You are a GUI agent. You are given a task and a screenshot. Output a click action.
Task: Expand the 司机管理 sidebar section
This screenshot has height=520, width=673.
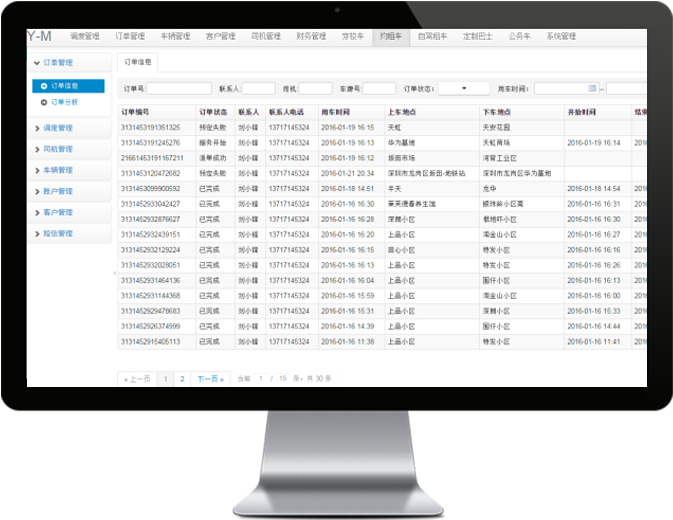(x=65, y=149)
